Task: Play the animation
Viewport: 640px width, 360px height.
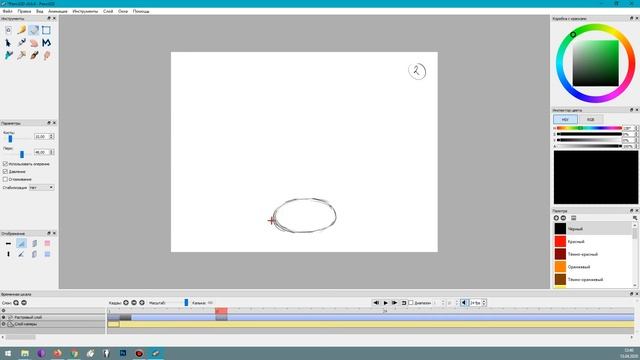Action: tap(385, 303)
